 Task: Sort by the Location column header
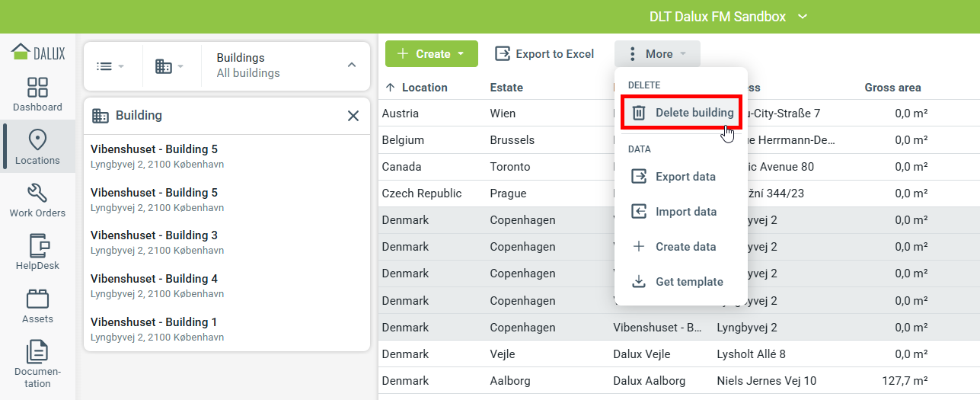pos(424,88)
